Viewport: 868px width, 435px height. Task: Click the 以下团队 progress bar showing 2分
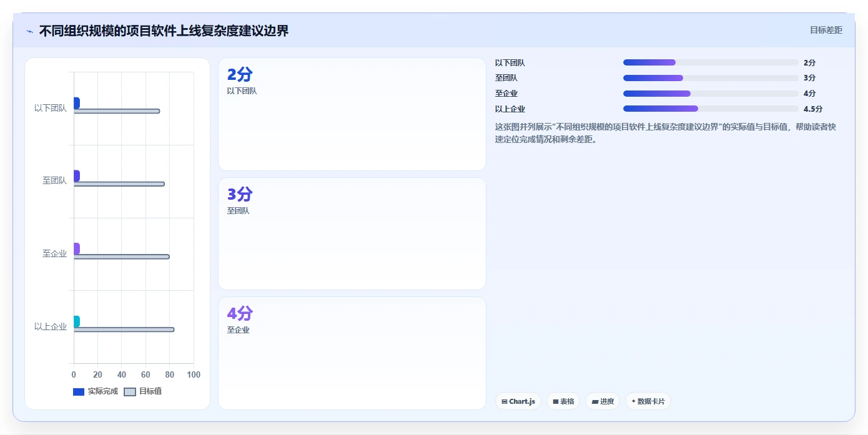(711, 62)
